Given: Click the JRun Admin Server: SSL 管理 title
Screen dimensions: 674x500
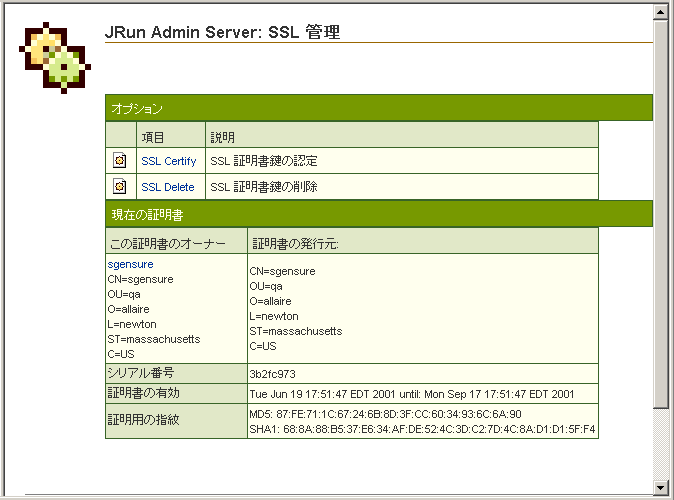Looking at the screenshot, I should click(222, 32).
